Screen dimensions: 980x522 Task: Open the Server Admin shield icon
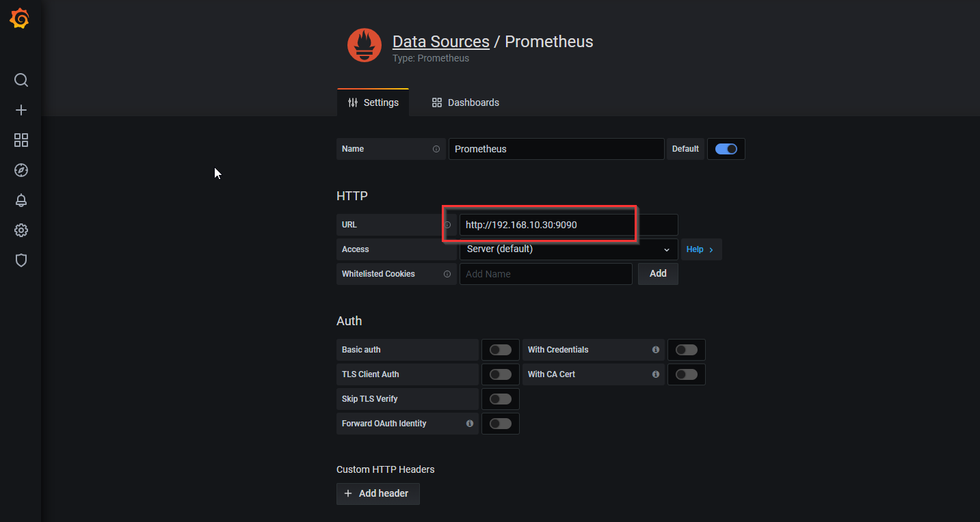click(x=21, y=260)
